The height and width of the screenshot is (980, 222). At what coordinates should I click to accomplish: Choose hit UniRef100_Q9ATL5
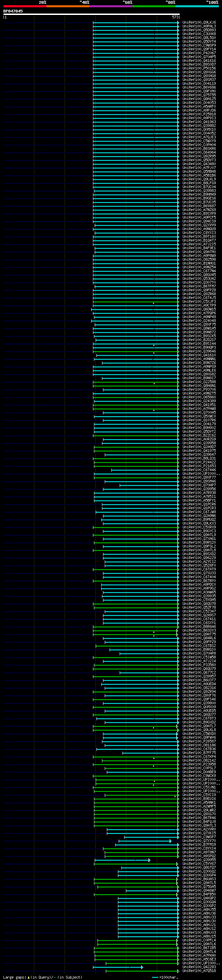[199, 883]
